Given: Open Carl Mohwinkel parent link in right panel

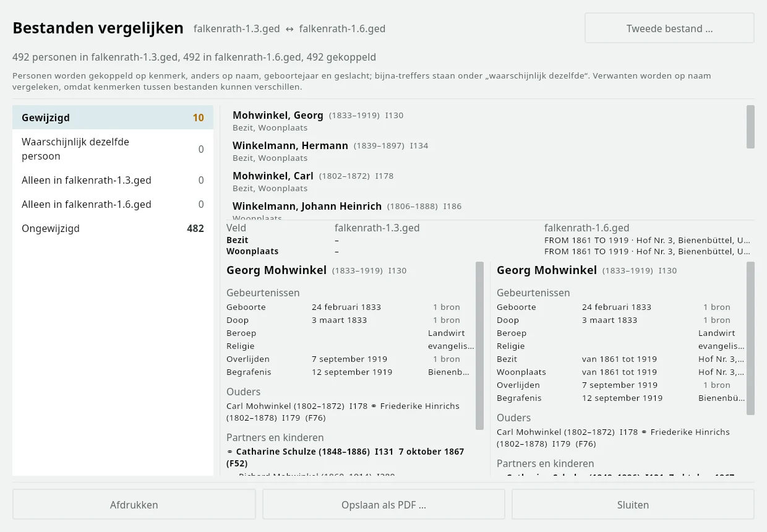Looking at the screenshot, I should [x=555, y=432].
